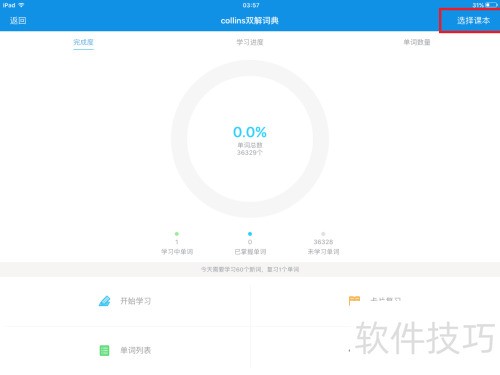Tap the blue pencil icon beside 开始学习
Screen dimensions: 500x375
104,301
